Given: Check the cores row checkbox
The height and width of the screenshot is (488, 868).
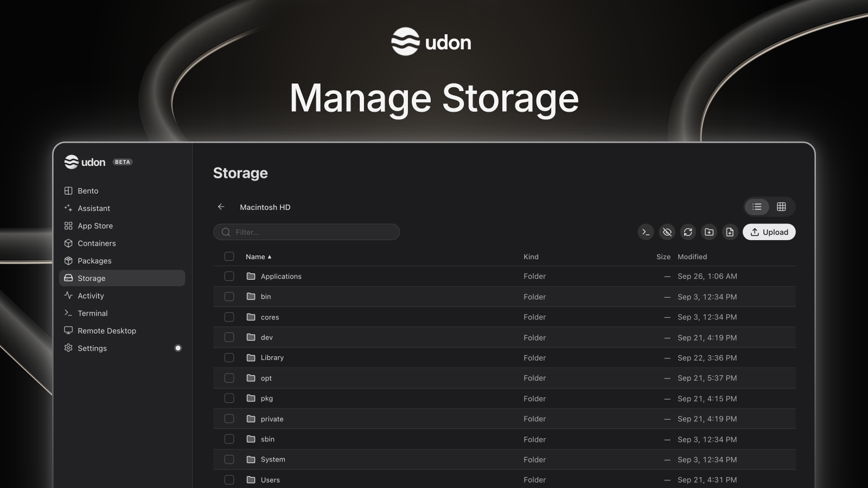Looking at the screenshot, I should click(229, 317).
